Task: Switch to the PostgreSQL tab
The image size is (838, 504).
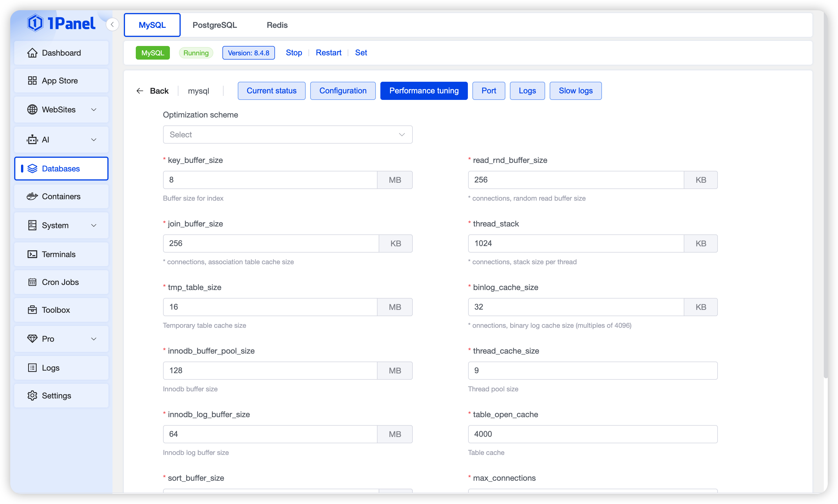Action: (x=214, y=25)
